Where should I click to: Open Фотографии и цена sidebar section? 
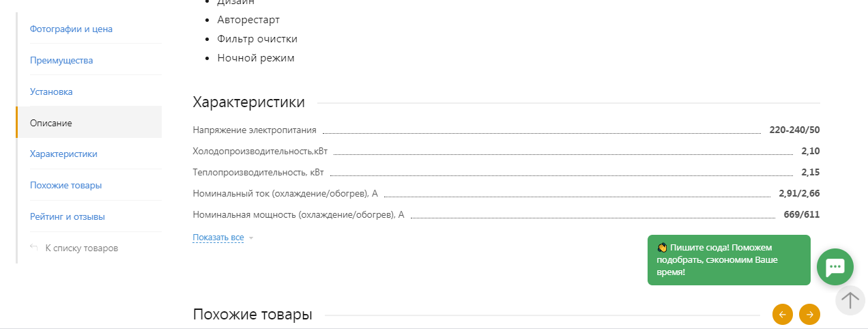tap(71, 29)
